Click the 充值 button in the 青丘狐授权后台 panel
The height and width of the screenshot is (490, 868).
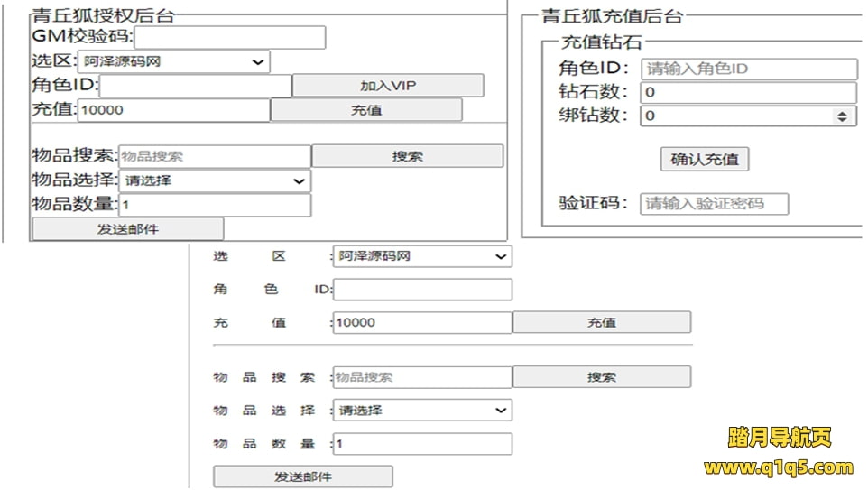coord(366,110)
